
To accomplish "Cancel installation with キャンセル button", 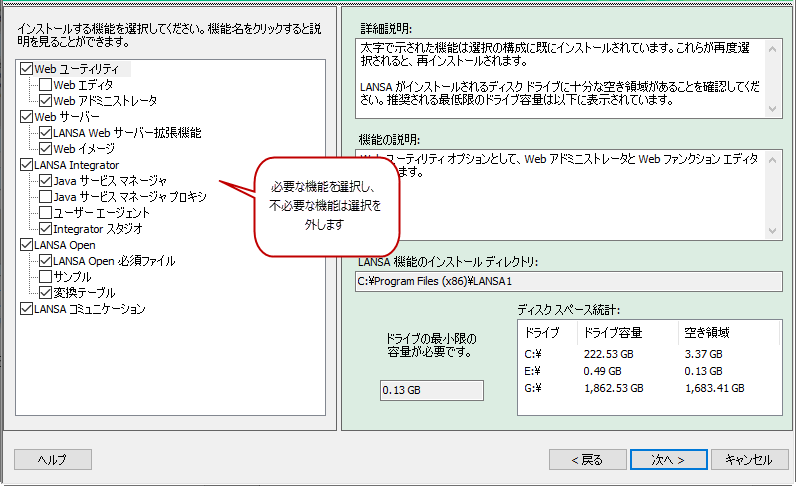I will (749, 460).
